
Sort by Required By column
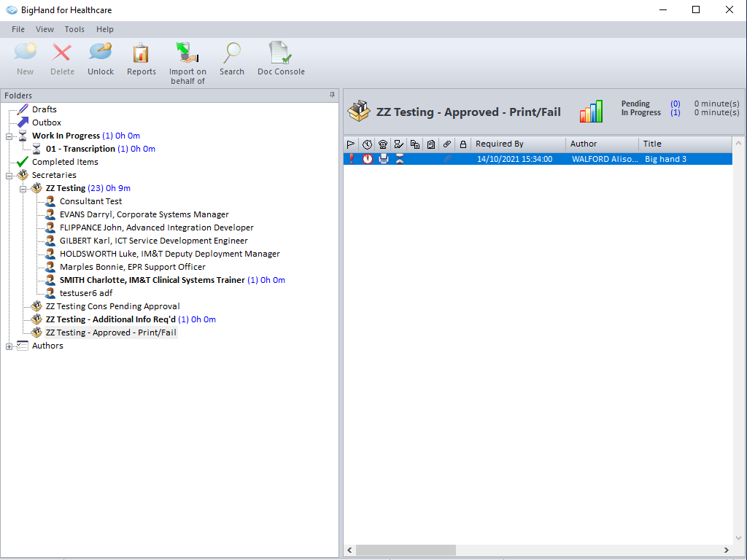click(x=519, y=144)
